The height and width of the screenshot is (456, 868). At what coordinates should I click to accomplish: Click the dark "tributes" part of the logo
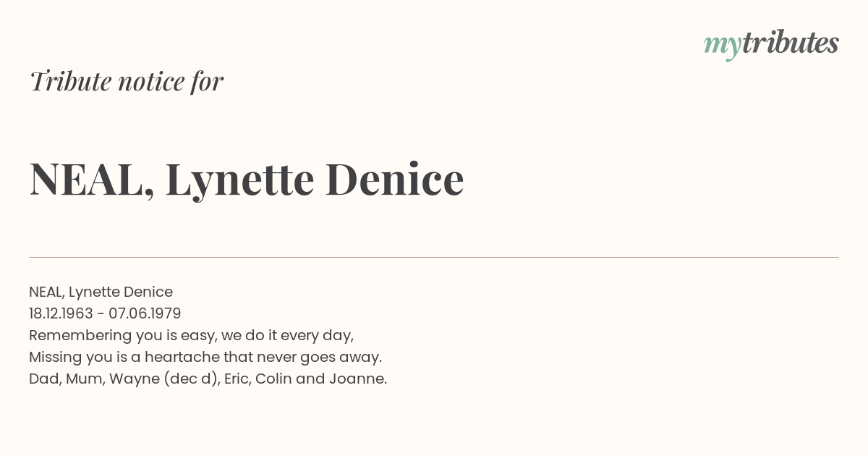point(791,43)
